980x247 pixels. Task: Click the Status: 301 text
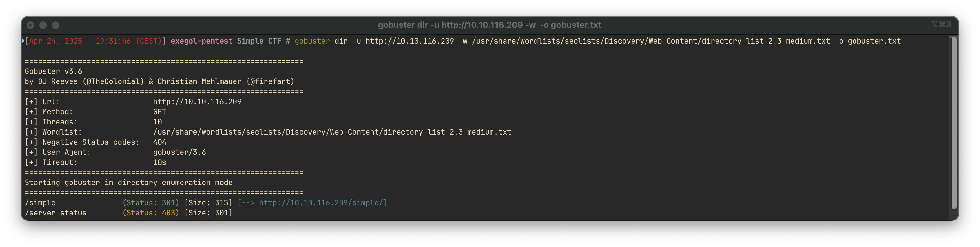[151, 203]
